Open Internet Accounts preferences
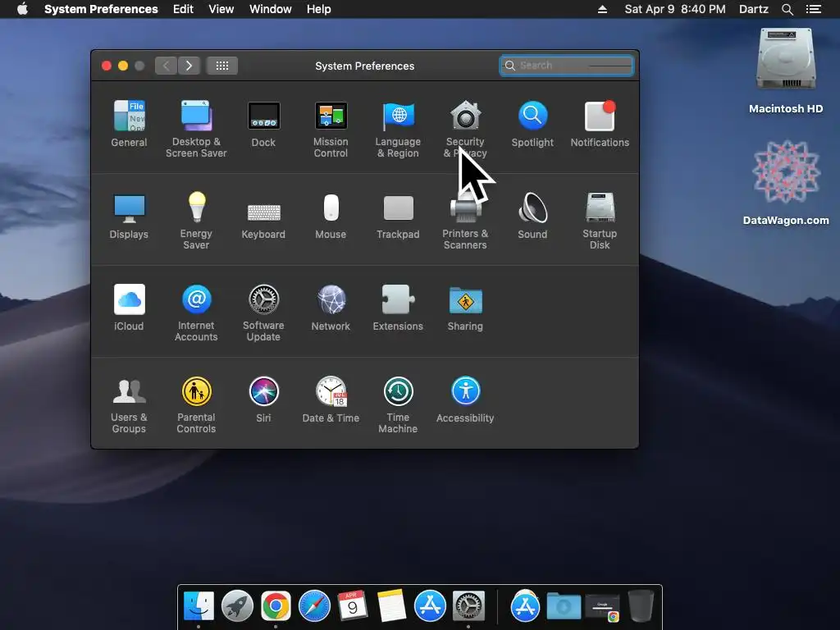Screen dimensions: 840x630 [196, 313]
